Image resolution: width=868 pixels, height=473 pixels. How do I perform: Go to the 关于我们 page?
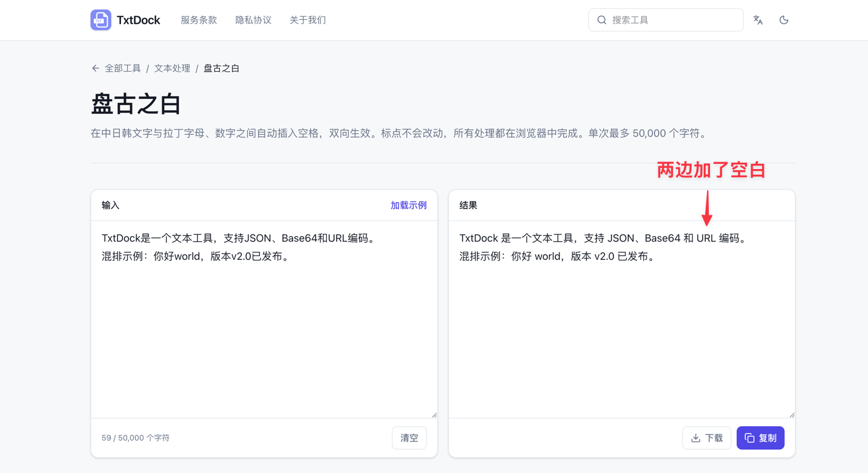(x=307, y=20)
